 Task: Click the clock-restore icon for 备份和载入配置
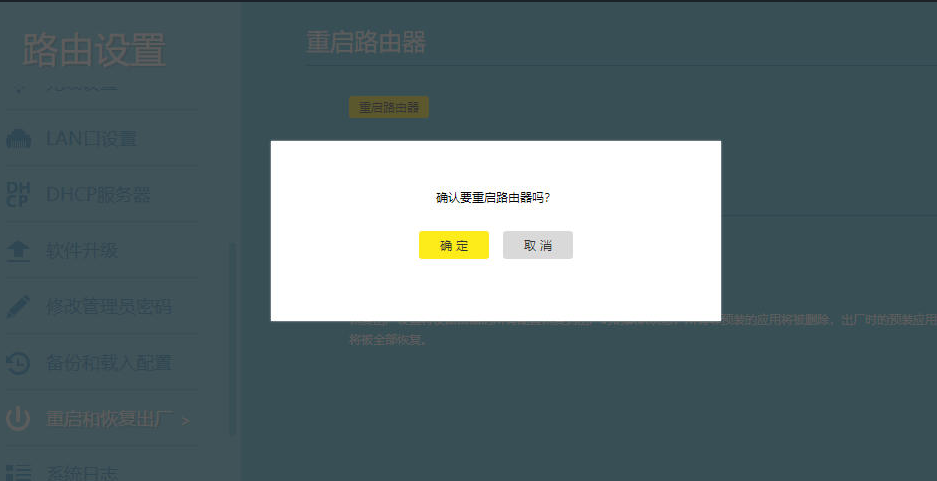tap(18, 363)
